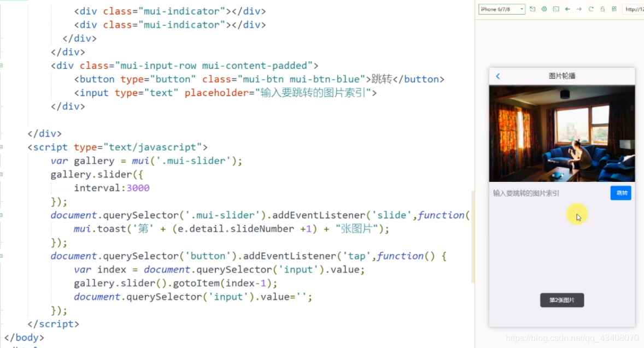Focus the http:// address field

[x=633, y=9]
